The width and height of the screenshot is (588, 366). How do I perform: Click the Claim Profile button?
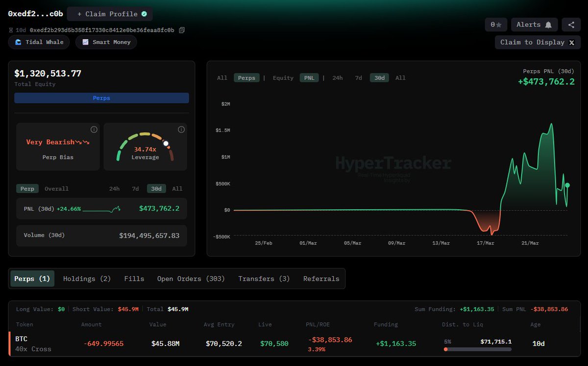pos(109,14)
